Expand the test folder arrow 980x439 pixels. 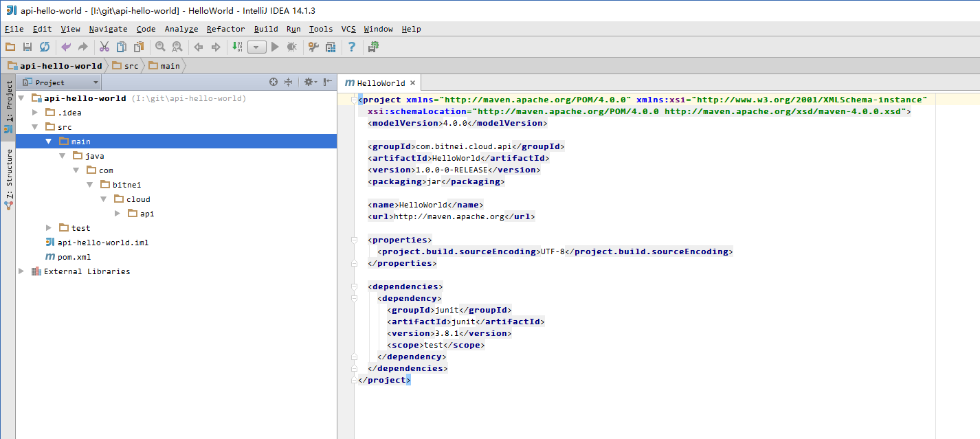[49, 228]
